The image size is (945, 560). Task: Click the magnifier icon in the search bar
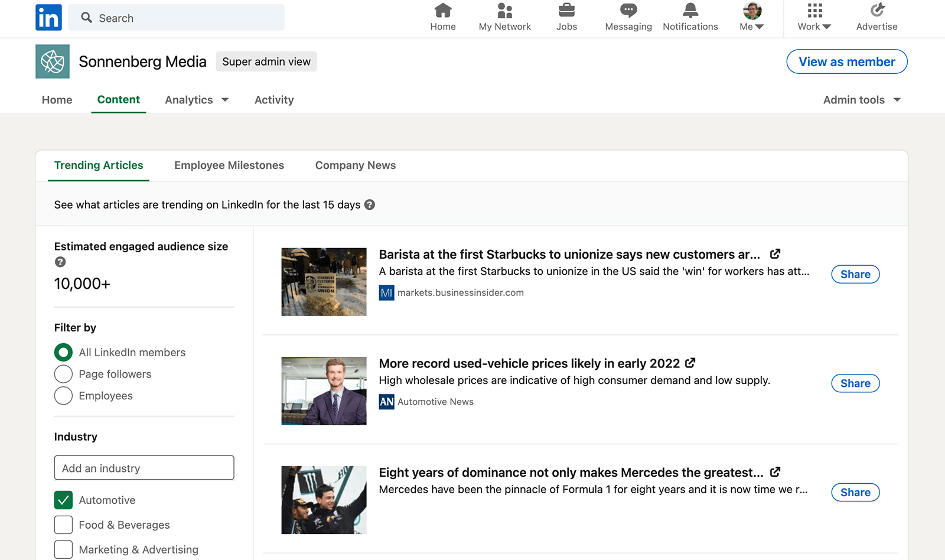pyautogui.click(x=87, y=18)
